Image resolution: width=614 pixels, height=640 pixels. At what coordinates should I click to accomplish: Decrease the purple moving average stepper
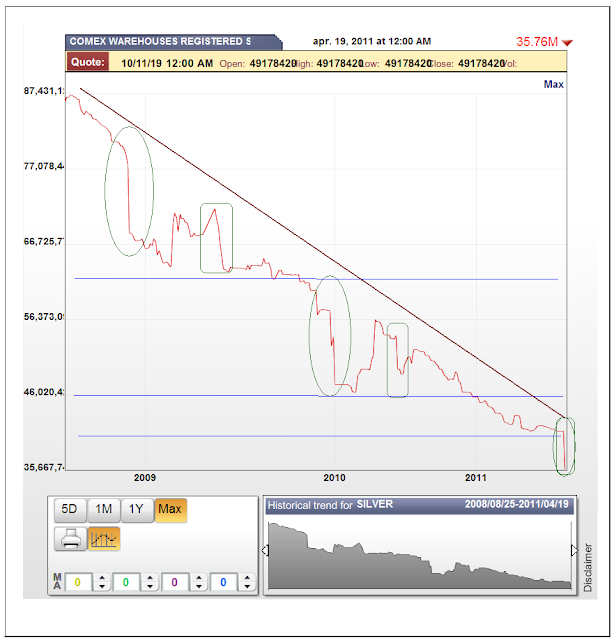click(199, 587)
